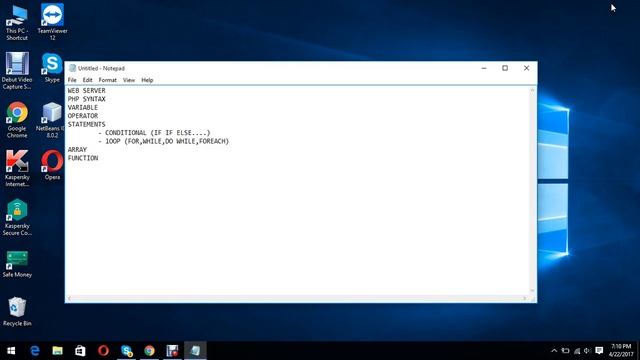The height and width of the screenshot is (360, 640).
Task: Open the View menu in Notepad
Action: (x=129, y=80)
